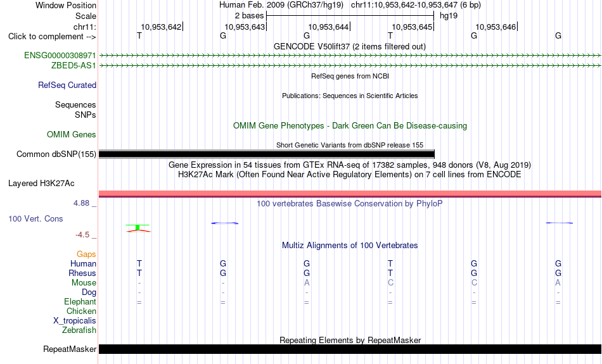Click the Window Position label
The height and width of the screenshot is (364, 602).
(66, 5)
